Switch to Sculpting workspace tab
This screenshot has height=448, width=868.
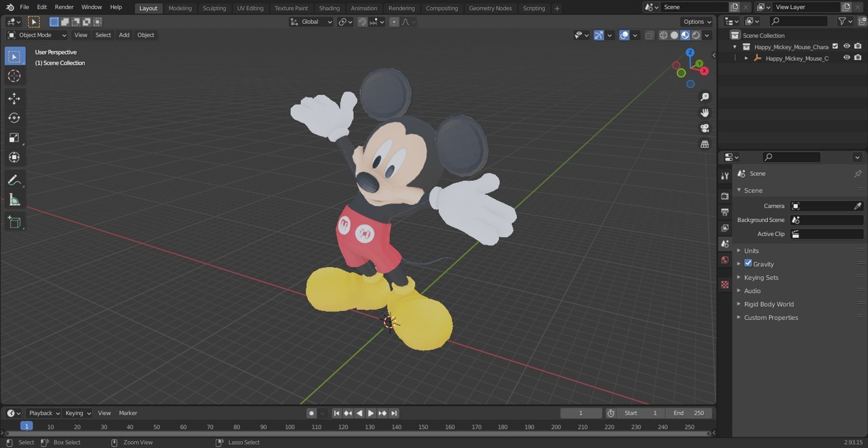pyautogui.click(x=214, y=8)
